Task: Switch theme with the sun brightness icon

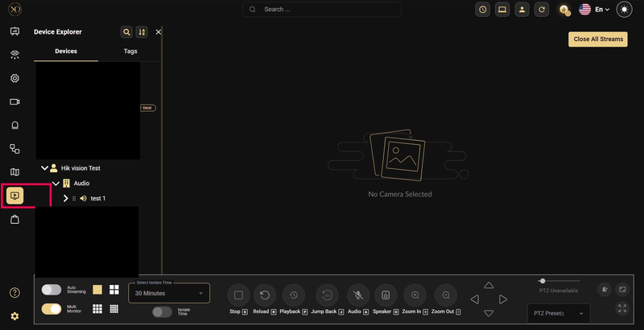Action: tap(625, 10)
